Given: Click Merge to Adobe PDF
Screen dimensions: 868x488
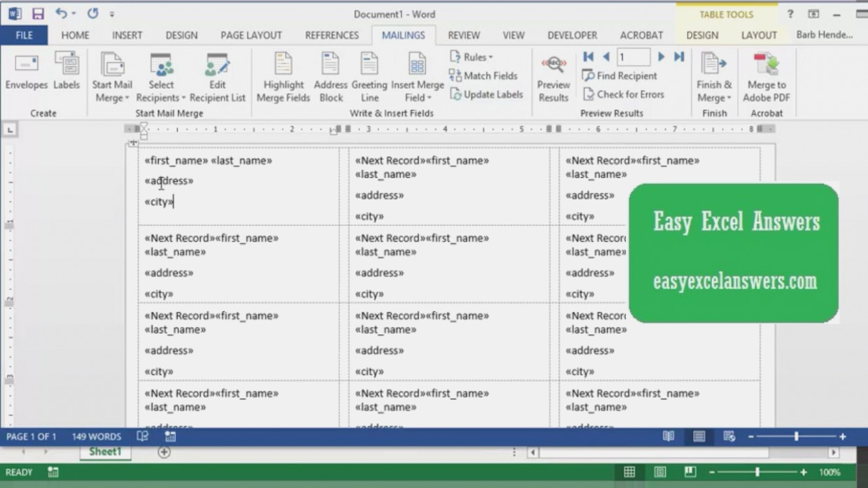Looking at the screenshot, I should (x=765, y=73).
